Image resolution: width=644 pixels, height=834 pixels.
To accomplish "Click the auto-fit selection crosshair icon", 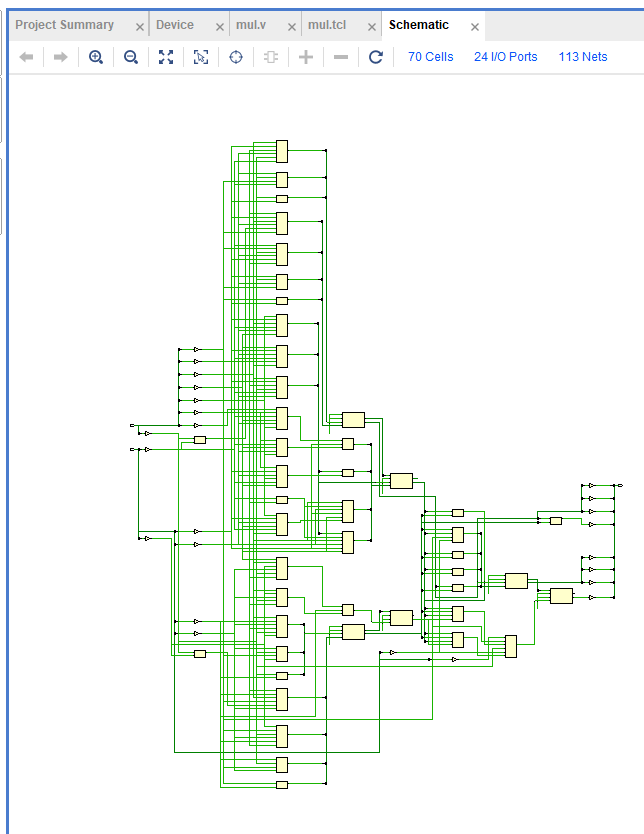I will tap(236, 57).
